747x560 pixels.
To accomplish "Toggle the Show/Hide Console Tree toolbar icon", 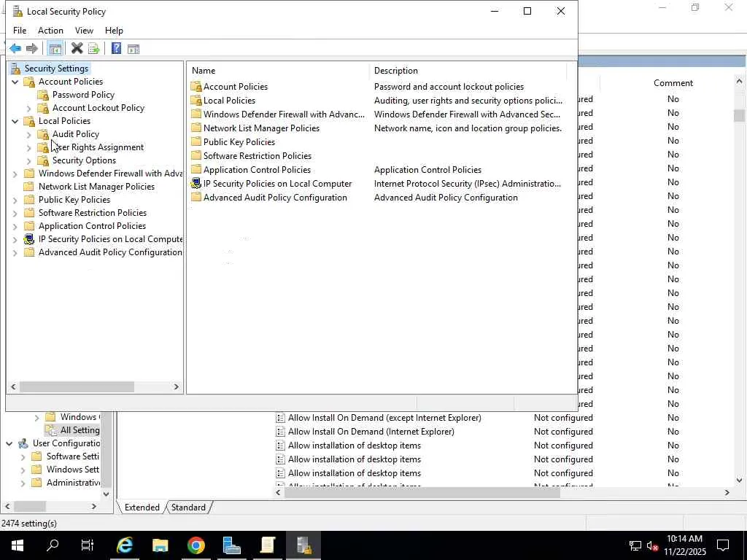I will pyautogui.click(x=55, y=49).
